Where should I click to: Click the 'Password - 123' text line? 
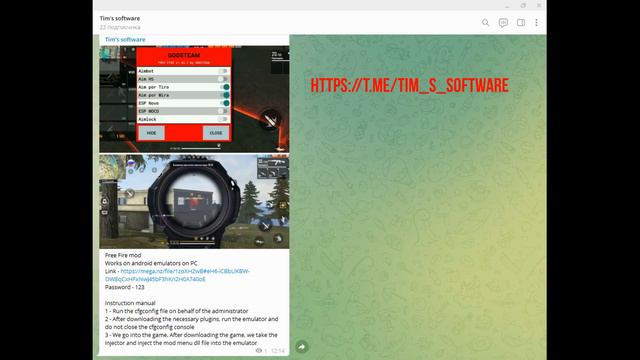click(x=124, y=287)
